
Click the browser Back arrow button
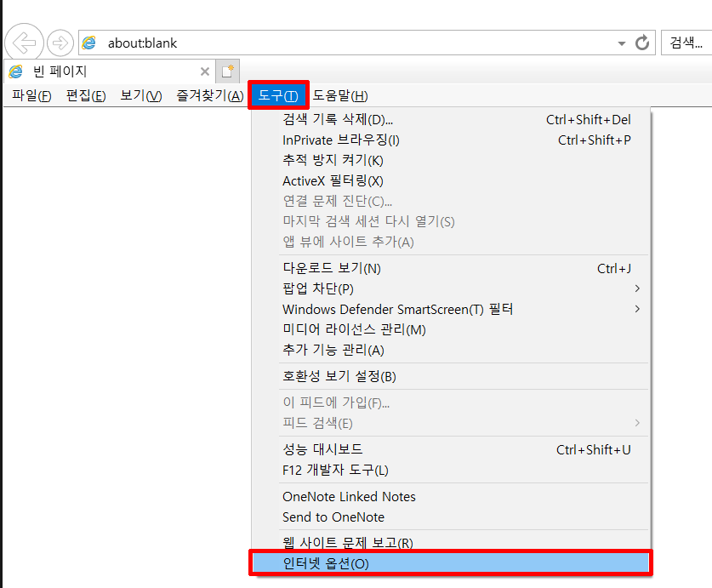tap(24, 43)
